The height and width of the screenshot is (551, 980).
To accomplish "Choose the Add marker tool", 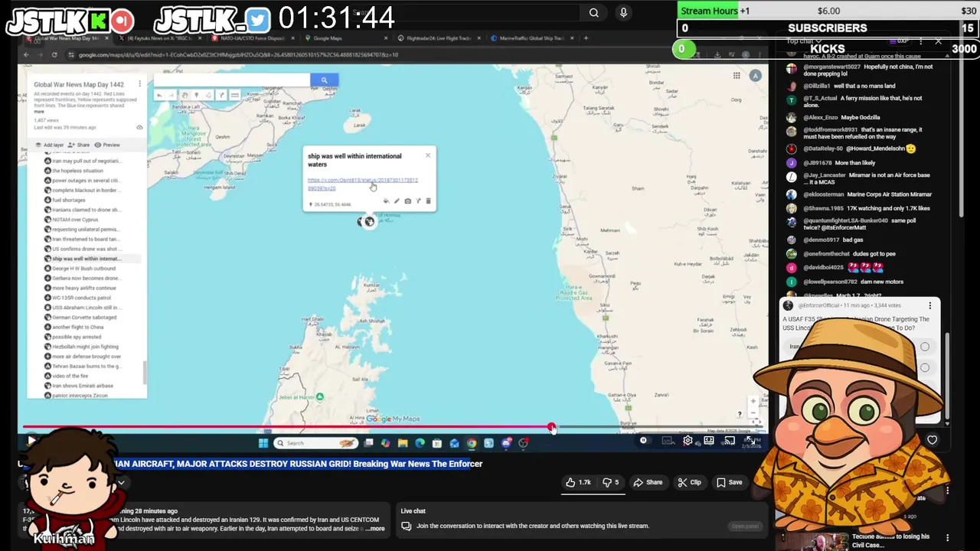I will coord(196,95).
